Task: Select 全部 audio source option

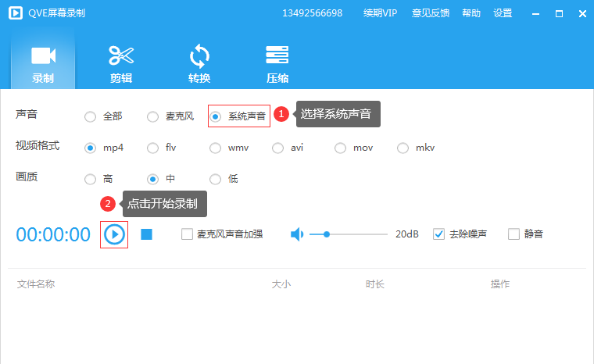Action: coord(90,116)
